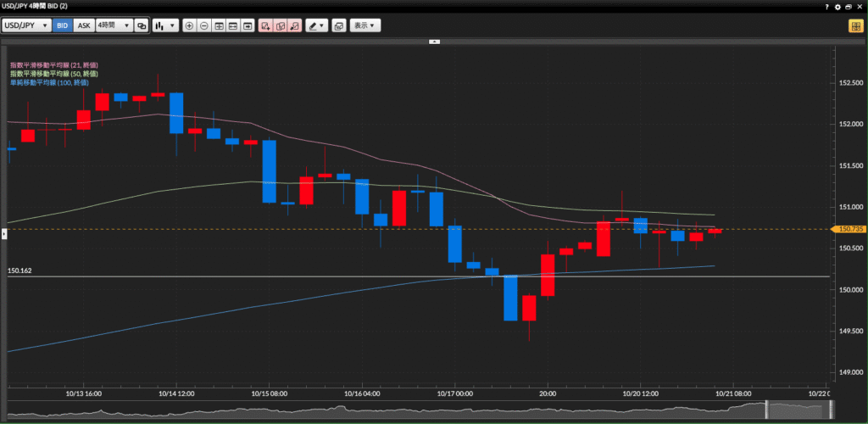
Task: Open the USD/JPY currency pair dropdown
Action: [26, 25]
